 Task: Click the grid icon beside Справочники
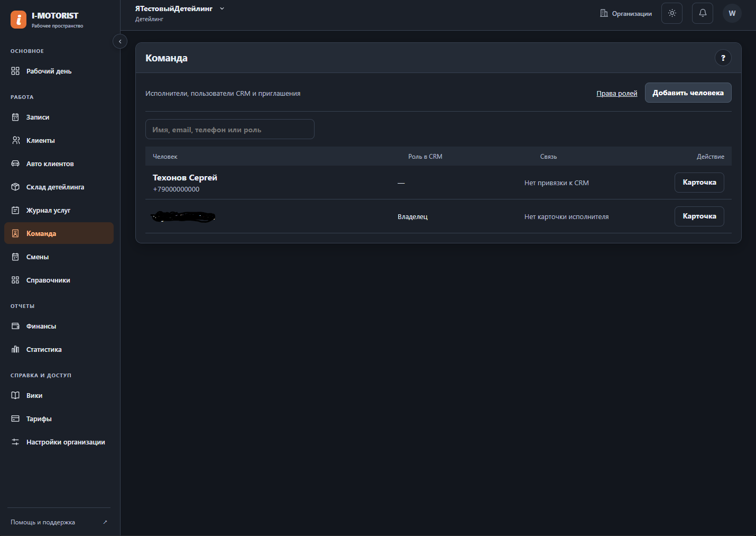[x=15, y=280]
